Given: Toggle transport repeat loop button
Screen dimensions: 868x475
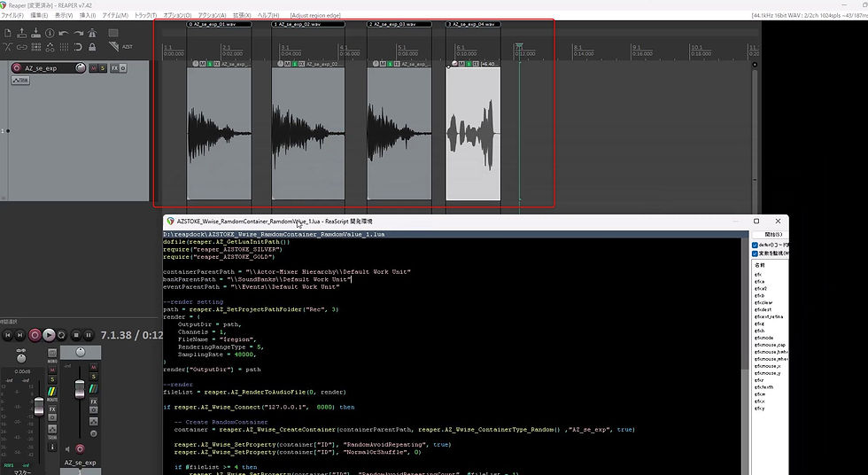Looking at the screenshot, I should pyautogui.click(x=61, y=335).
